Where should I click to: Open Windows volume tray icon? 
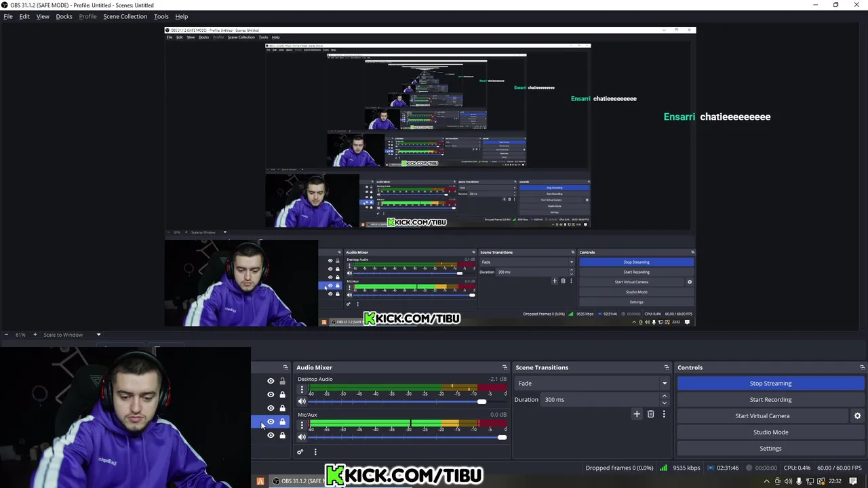click(789, 481)
